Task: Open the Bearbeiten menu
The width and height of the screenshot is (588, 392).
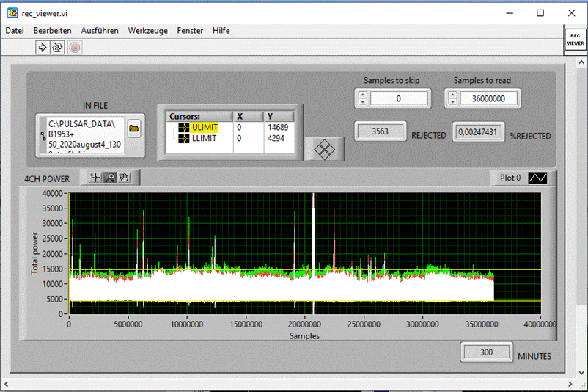Action: click(52, 31)
